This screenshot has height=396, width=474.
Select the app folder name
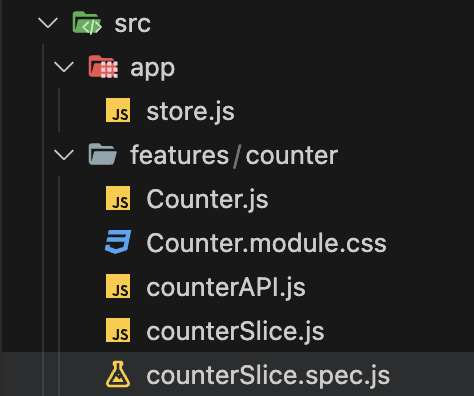tap(152, 69)
